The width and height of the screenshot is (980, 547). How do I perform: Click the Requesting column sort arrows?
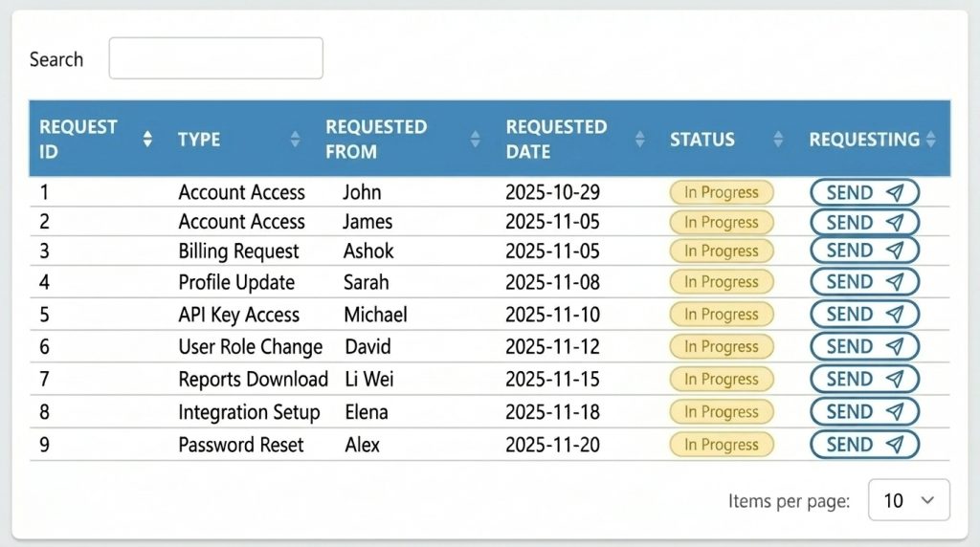pos(931,140)
